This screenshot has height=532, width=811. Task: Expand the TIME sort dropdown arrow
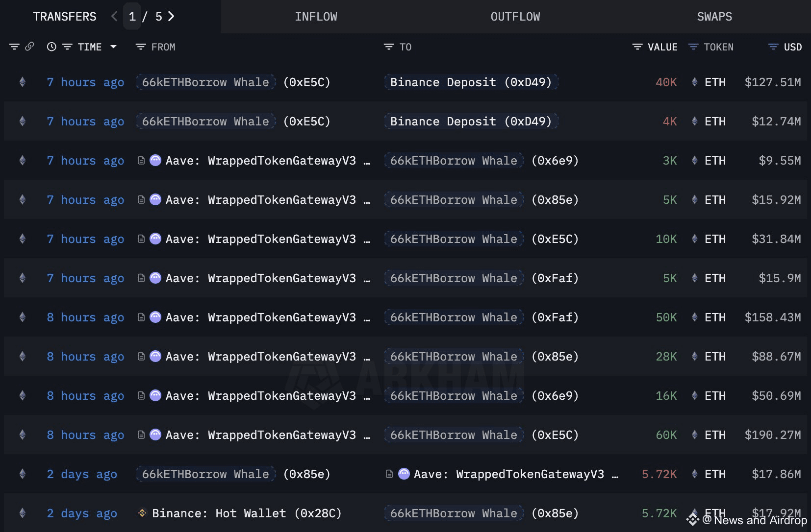114,47
